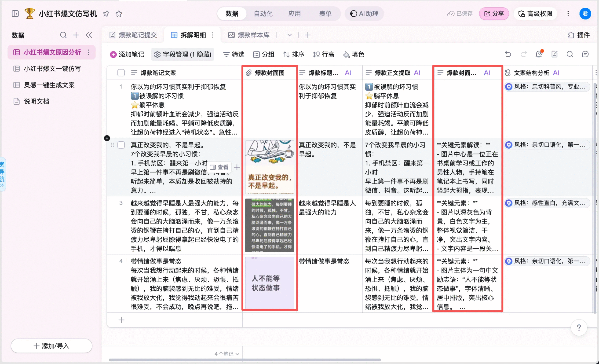The height and width of the screenshot is (364, 599).
Task: Expand the 4个笔记 count dropdown
Action: point(227,354)
